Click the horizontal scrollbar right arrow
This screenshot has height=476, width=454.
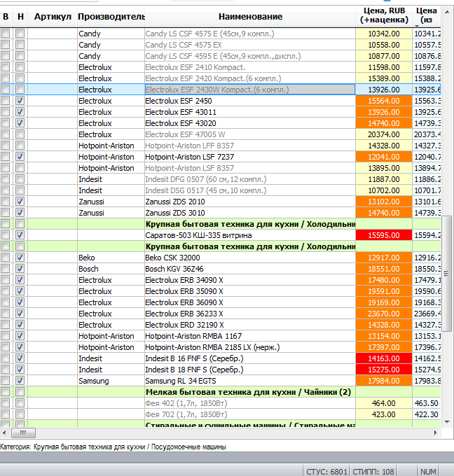[x=436, y=433]
